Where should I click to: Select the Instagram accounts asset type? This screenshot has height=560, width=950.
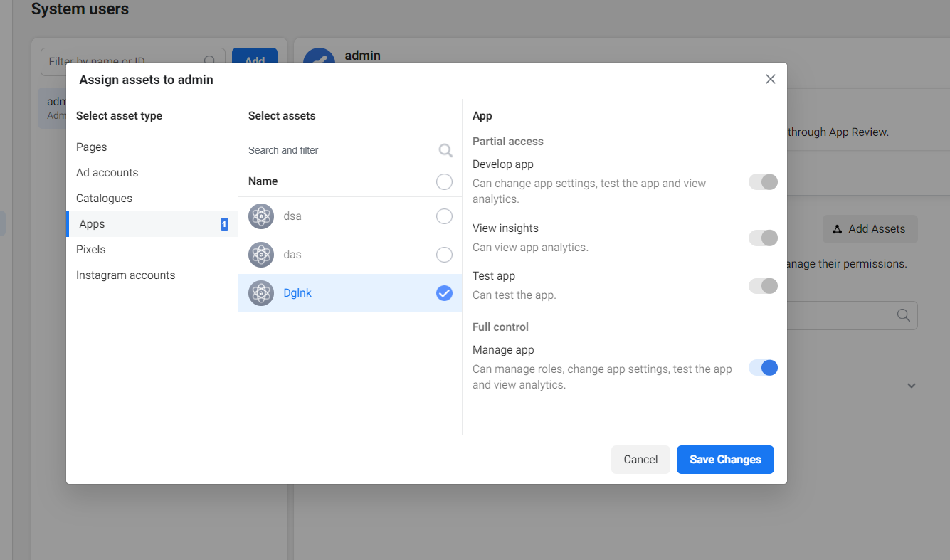152,275
